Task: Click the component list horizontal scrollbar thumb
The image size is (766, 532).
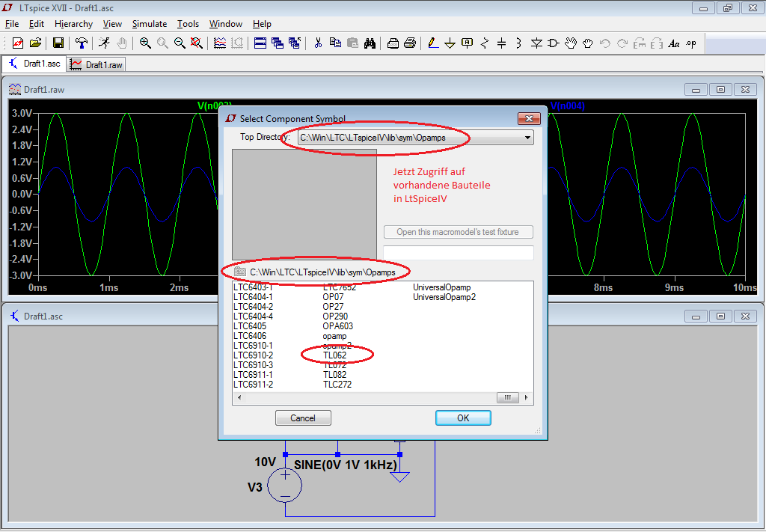Action: [508, 397]
